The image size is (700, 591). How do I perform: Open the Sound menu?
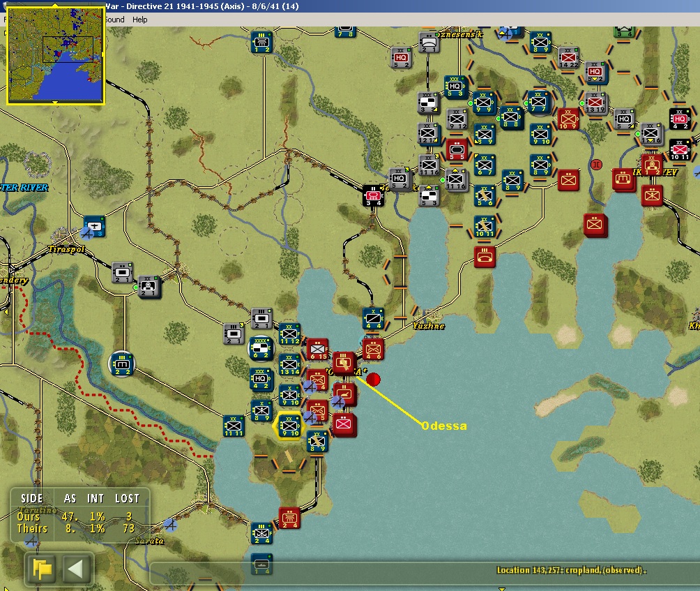tap(115, 20)
